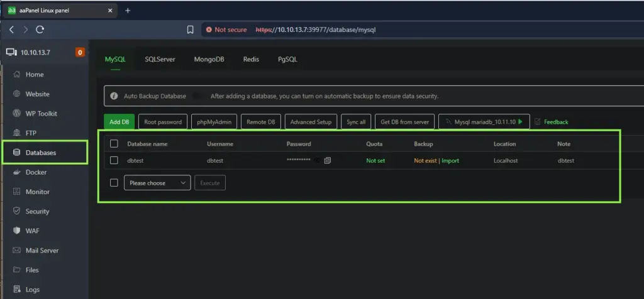Click the Files folder icon
Viewport: 644px width, 299px height.
(x=17, y=269)
